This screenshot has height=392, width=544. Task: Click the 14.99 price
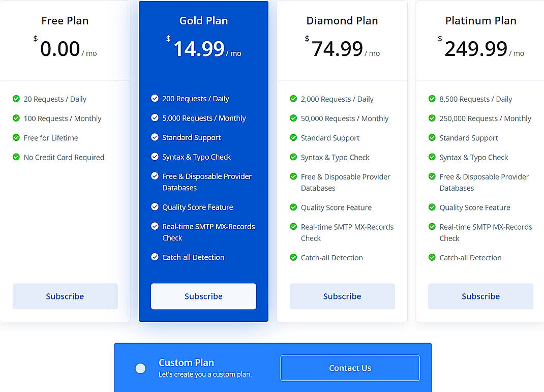tap(199, 49)
